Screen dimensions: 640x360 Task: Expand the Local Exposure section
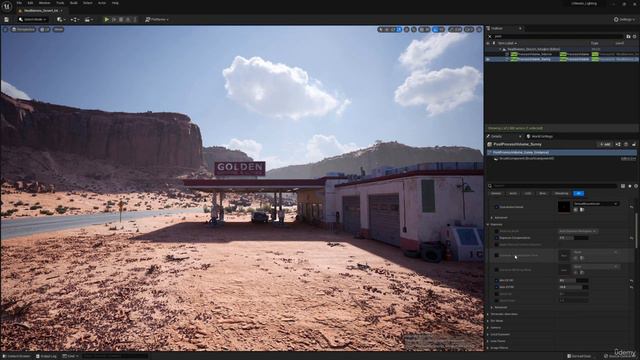point(488,334)
